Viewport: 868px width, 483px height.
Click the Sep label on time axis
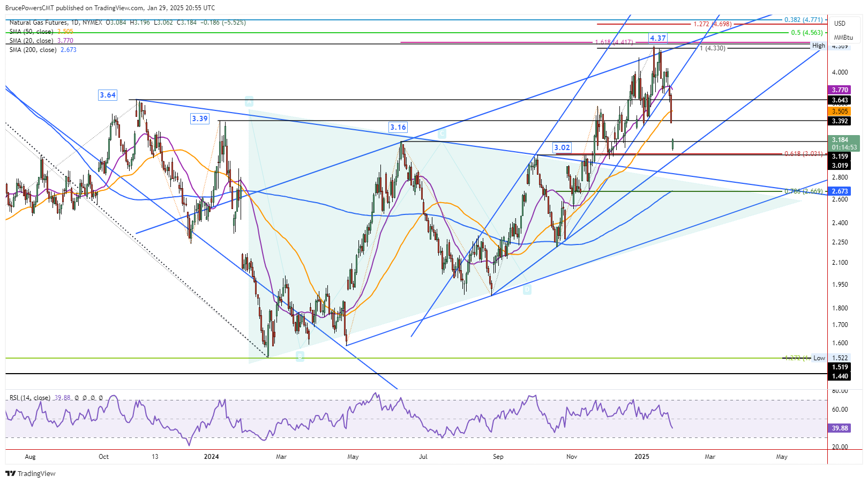click(x=498, y=457)
